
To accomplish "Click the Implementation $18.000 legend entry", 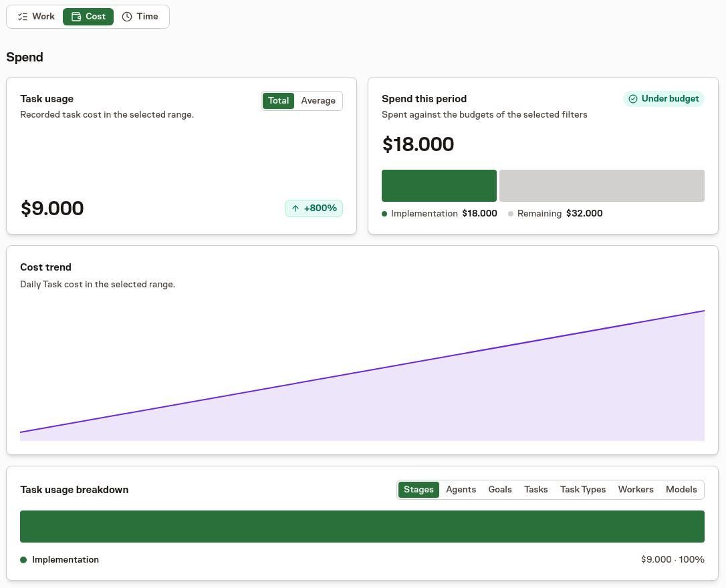I will click(x=439, y=213).
